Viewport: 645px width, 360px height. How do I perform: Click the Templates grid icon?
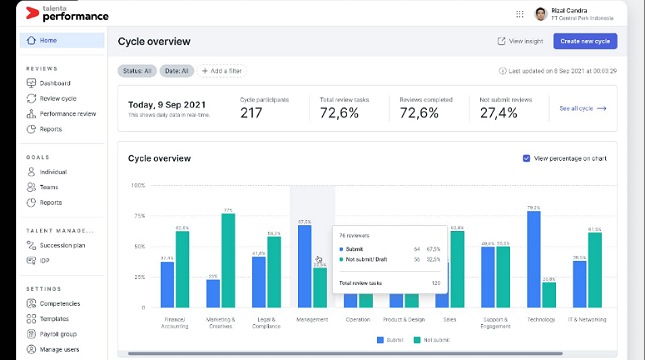click(x=31, y=319)
